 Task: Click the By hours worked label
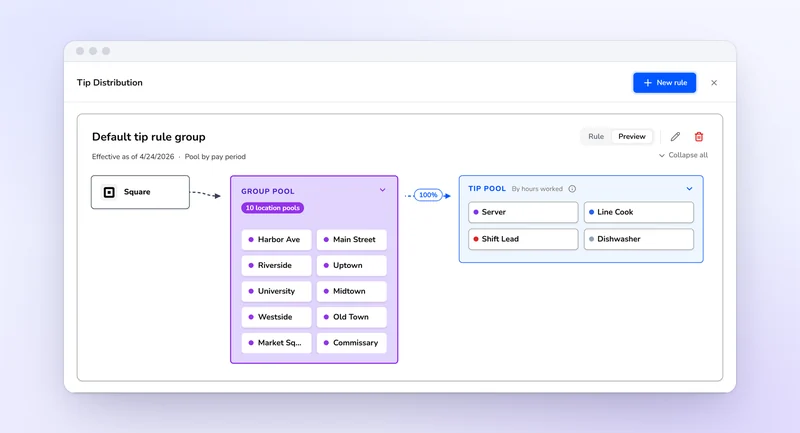click(537, 189)
